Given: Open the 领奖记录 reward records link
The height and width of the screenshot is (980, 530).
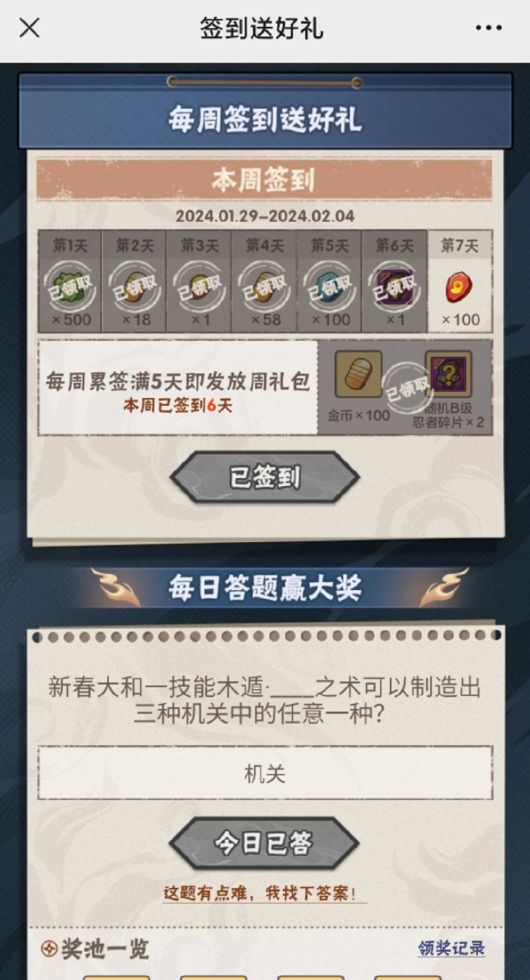Looking at the screenshot, I should 452,948.
